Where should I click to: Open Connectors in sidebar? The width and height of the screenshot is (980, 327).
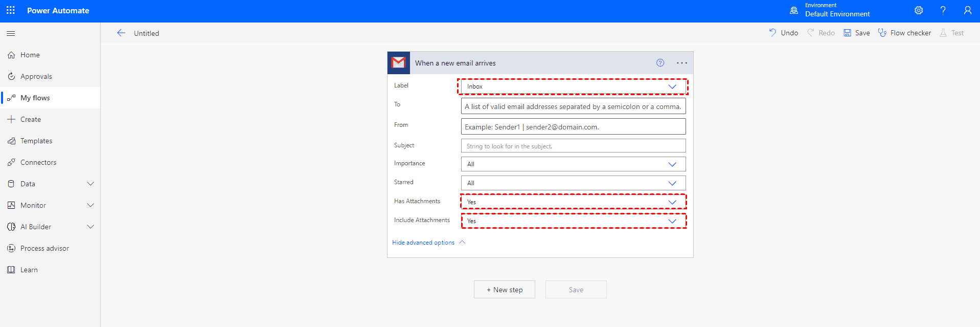pyautogui.click(x=50, y=162)
